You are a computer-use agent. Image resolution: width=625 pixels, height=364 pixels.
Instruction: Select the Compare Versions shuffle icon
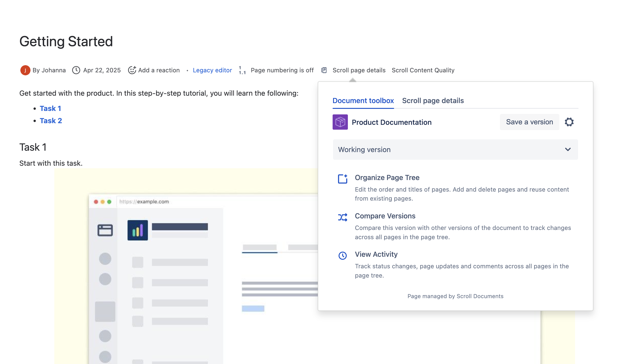(x=343, y=217)
